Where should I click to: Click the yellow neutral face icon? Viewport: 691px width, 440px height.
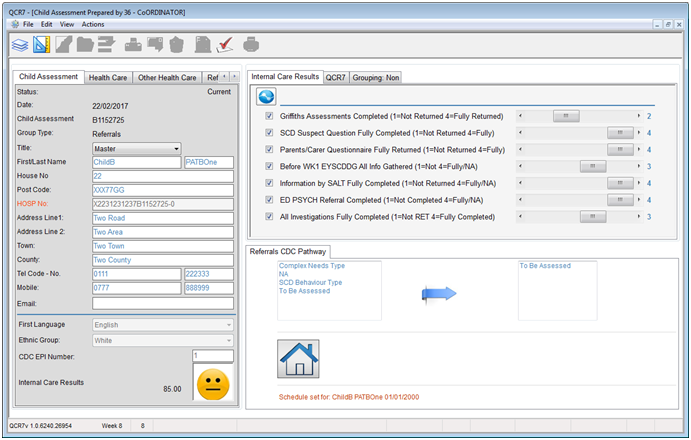[x=211, y=385]
